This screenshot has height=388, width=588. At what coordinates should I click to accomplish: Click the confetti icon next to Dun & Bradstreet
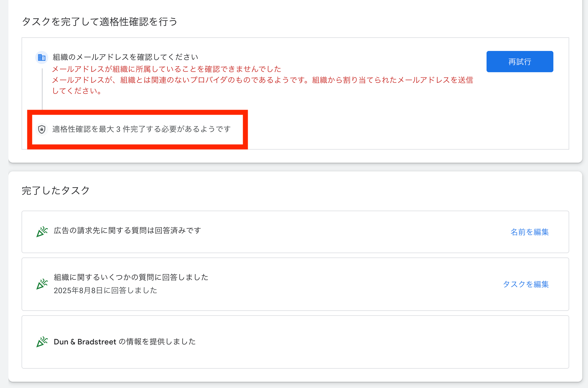[42, 342]
